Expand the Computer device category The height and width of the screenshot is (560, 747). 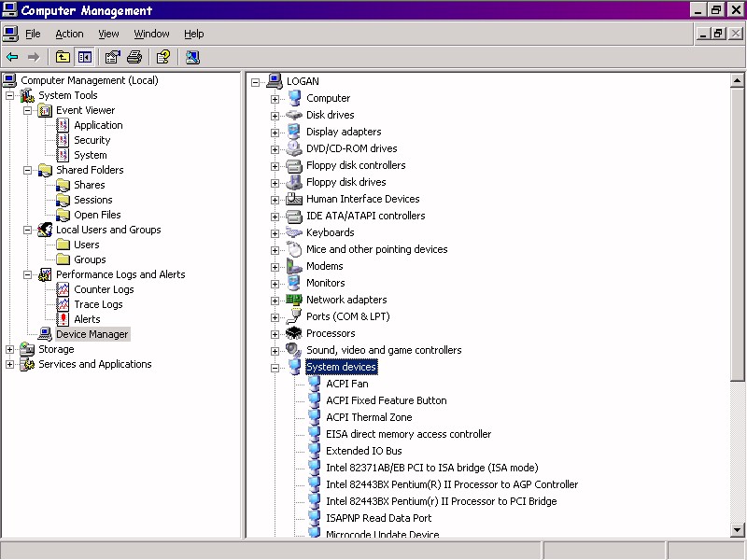275,99
